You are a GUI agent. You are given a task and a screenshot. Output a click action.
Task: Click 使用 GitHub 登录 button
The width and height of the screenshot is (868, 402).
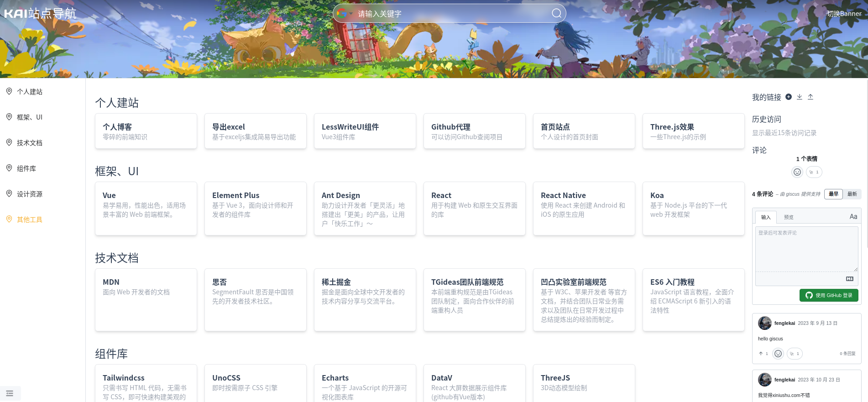click(829, 295)
